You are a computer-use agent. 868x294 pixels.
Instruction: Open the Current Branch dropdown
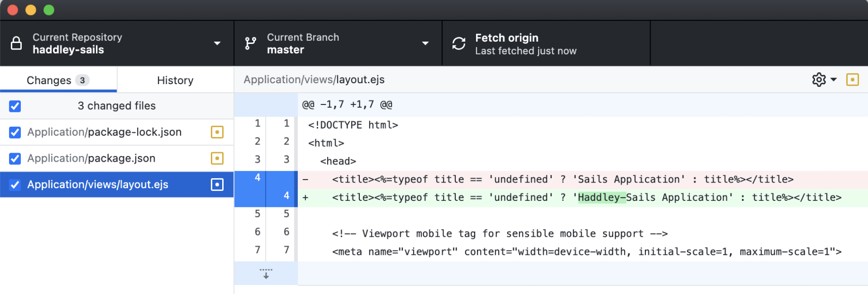click(x=425, y=43)
